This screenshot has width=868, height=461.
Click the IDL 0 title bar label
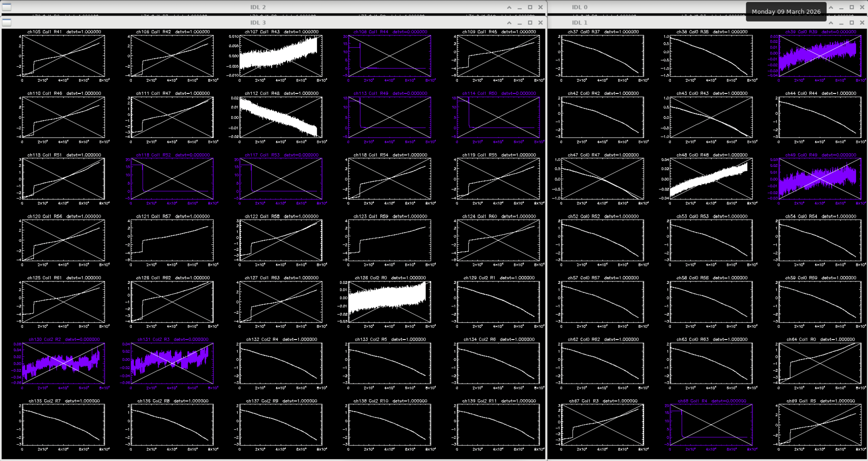coord(580,7)
